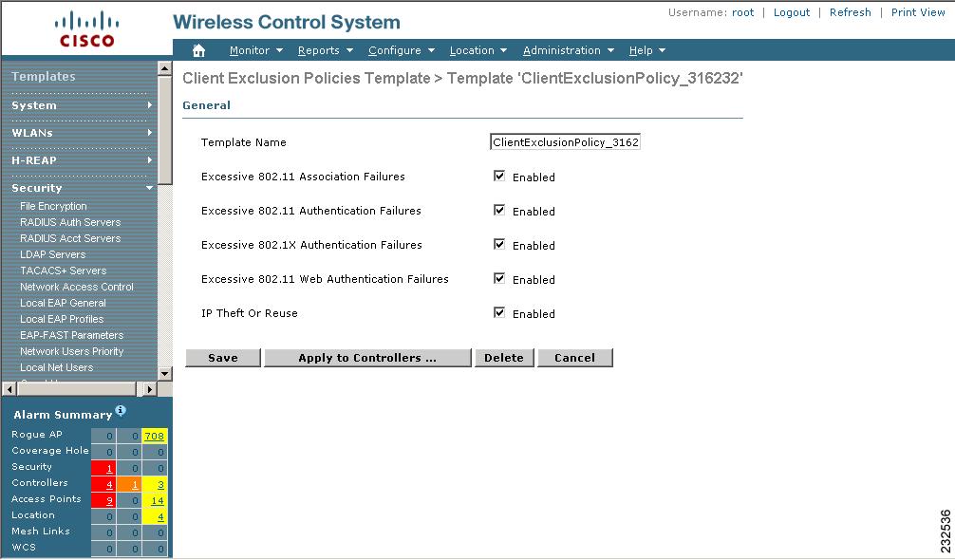
Task: Collapse the Security templates section
Action: (82, 188)
